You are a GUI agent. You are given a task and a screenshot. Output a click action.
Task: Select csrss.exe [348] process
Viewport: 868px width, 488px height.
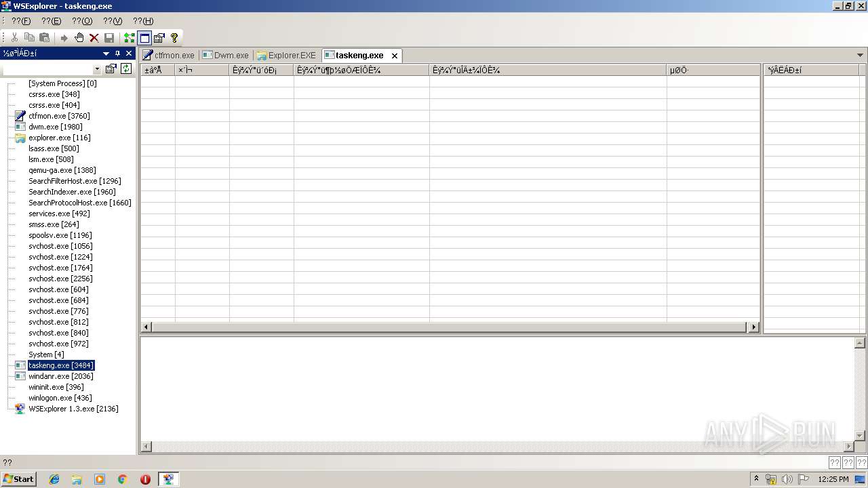pos(54,94)
